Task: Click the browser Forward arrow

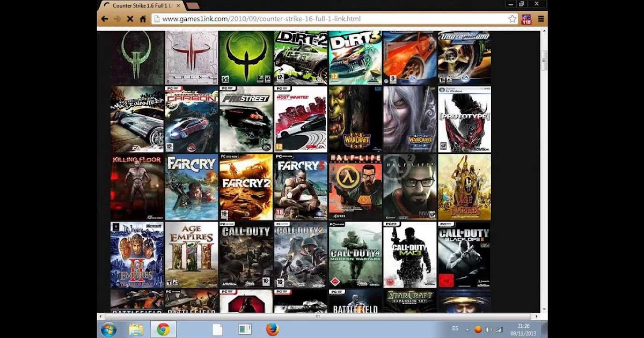Action: (x=118, y=19)
